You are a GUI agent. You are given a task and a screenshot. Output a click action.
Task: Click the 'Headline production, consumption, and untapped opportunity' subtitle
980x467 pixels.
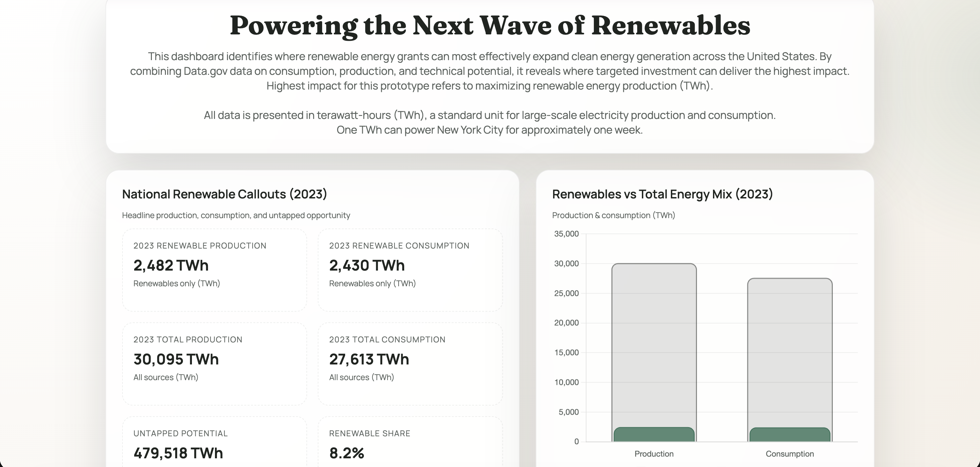(x=236, y=215)
